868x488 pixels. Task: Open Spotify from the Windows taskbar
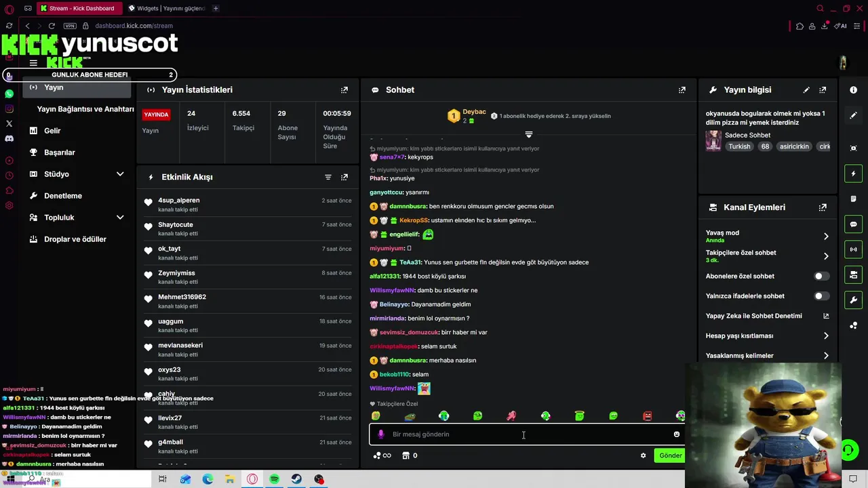275,479
